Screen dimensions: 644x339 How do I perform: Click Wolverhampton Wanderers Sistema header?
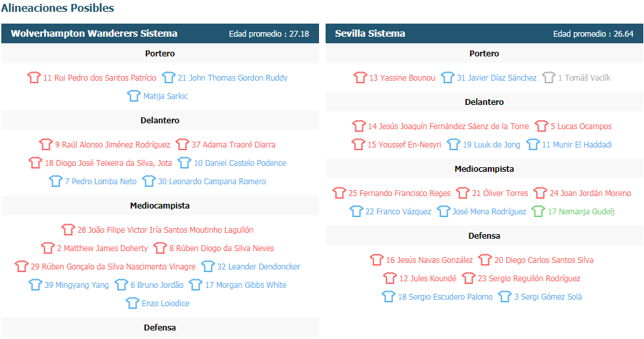click(94, 33)
